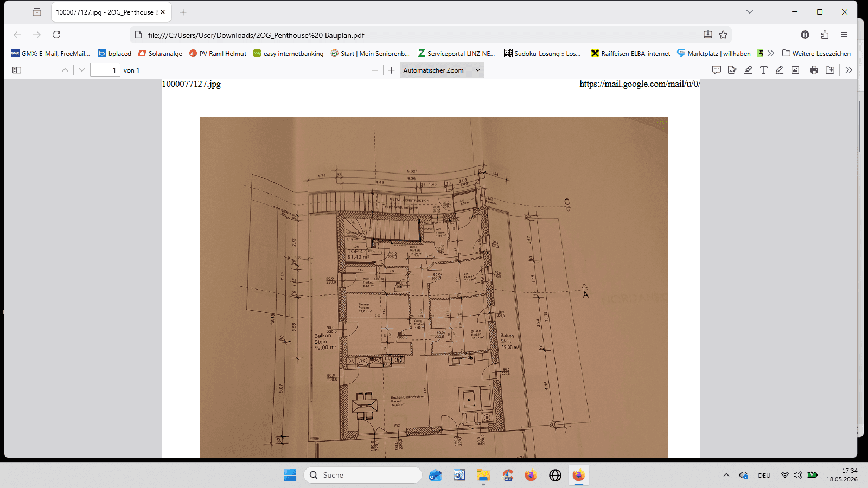Image resolution: width=868 pixels, height=488 pixels.
Task: Activate the highlight tool
Action: (x=748, y=70)
